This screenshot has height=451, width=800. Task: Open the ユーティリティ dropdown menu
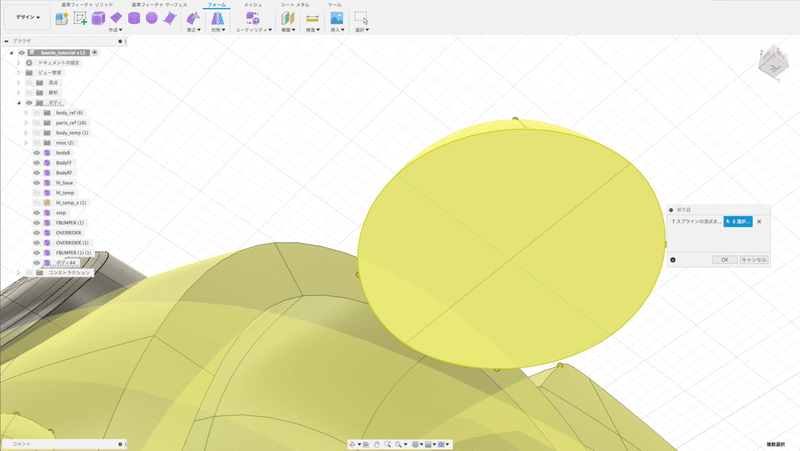click(254, 30)
